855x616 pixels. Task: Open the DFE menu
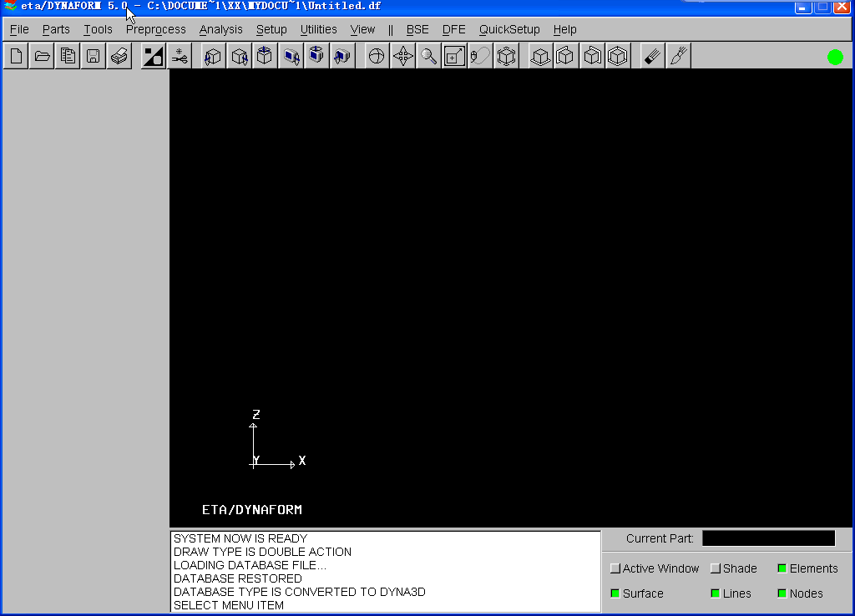453,29
